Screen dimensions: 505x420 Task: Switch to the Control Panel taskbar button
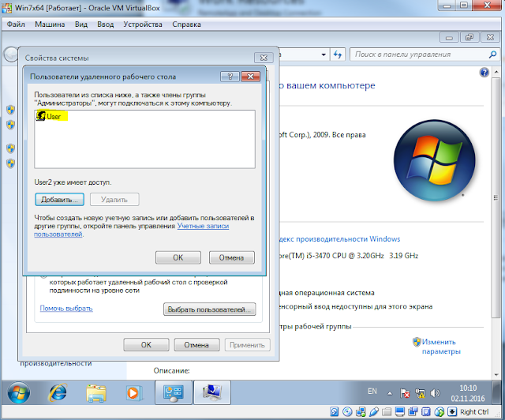click(x=174, y=392)
